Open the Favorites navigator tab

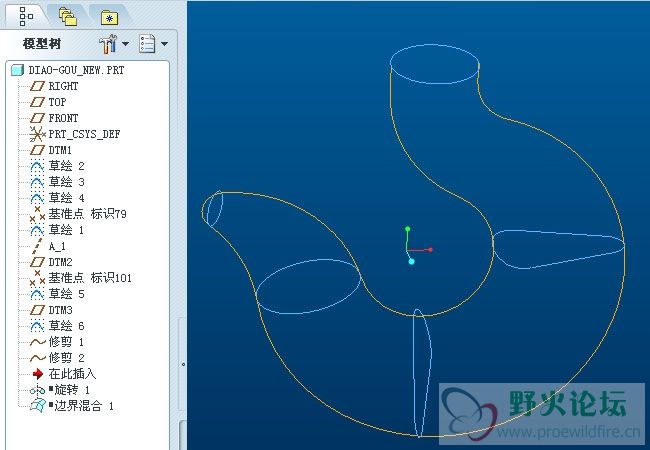click(109, 17)
